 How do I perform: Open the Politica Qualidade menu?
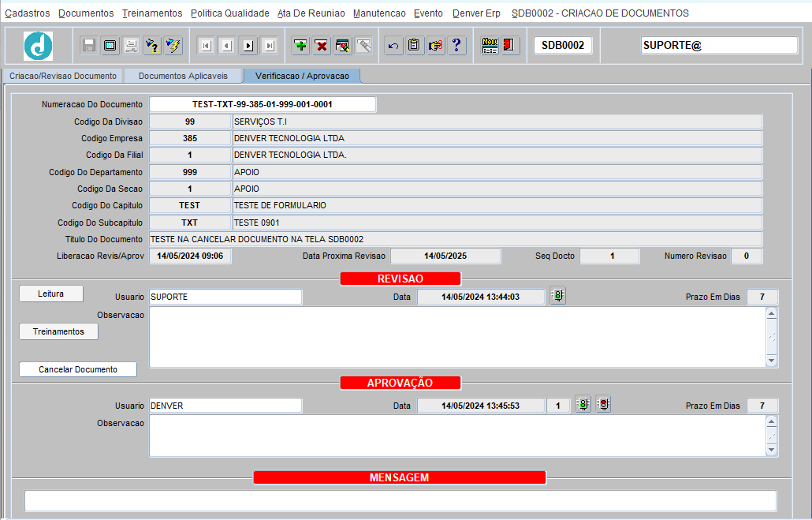tap(230, 13)
